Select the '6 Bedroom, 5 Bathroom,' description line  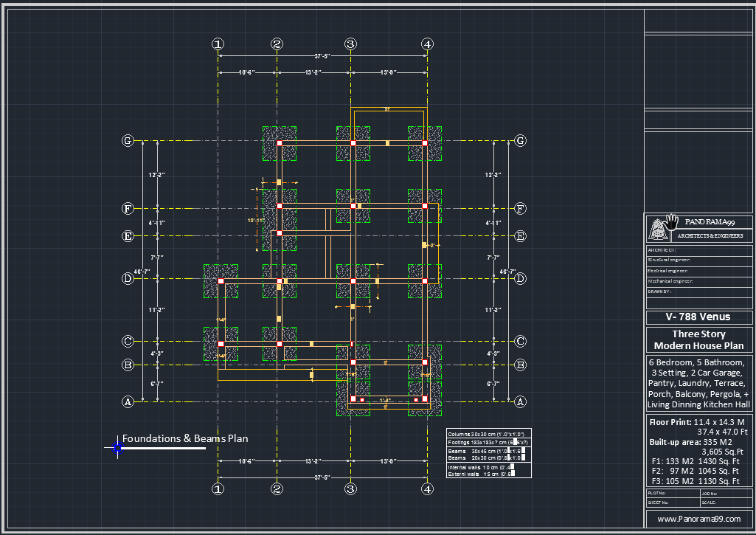click(x=697, y=362)
